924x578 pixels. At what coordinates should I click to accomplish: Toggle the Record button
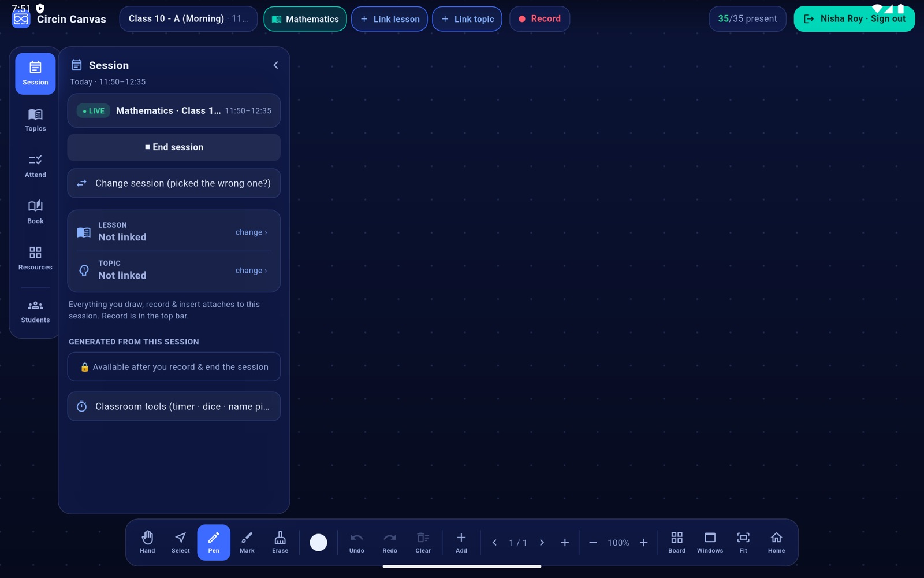pyautogui.click(x=539, y=19)
